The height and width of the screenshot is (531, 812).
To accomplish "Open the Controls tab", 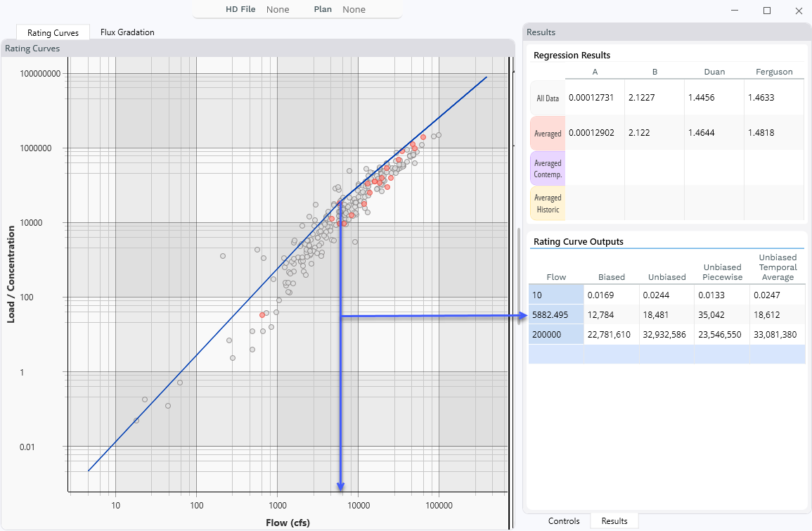I will tap(563, 521).
